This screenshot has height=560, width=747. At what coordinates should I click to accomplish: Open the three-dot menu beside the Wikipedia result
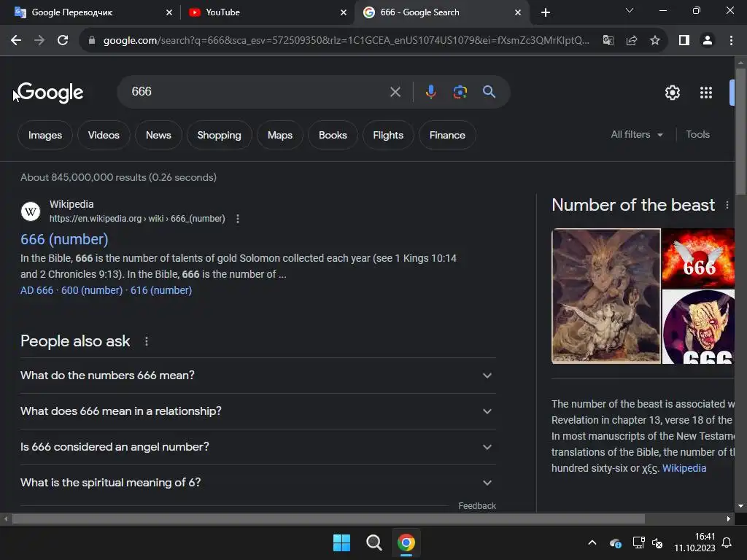point(238,219)
